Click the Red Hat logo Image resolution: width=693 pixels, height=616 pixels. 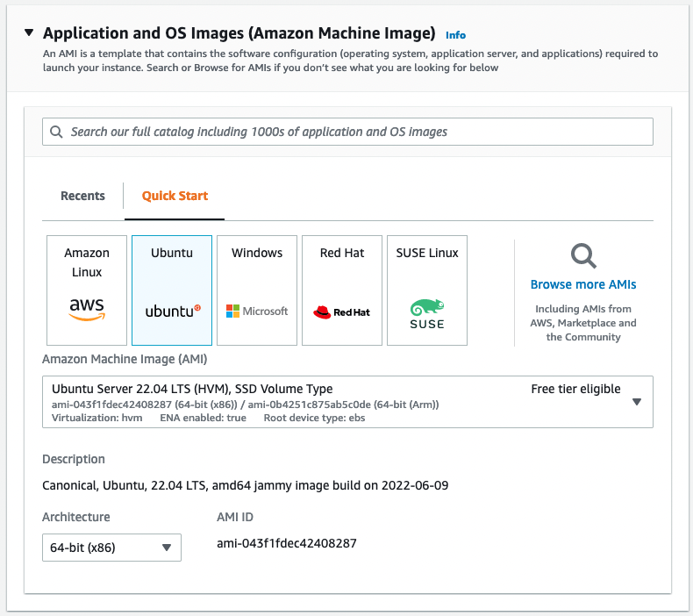click(x=341, y=312)
